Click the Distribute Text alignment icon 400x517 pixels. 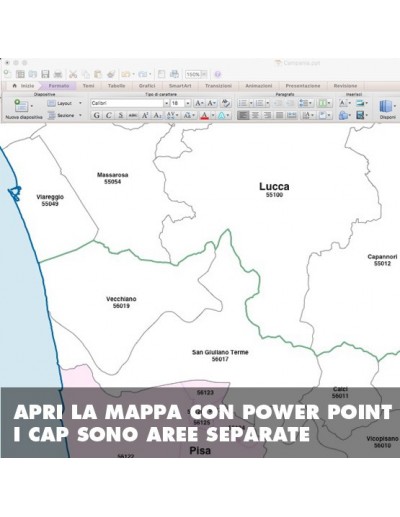(x=292, y=115)
